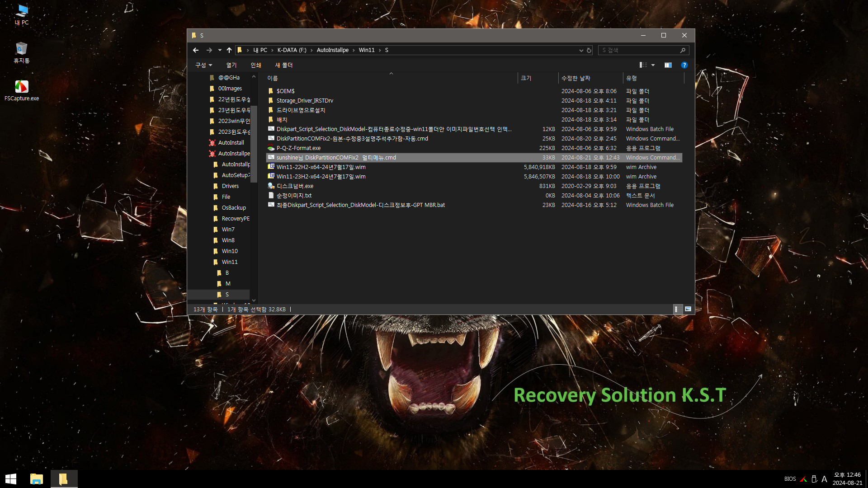The height and width of the screenshot is (488, 868).
Task: Click the BIOS tray indicator
Action: pos(790,479)
